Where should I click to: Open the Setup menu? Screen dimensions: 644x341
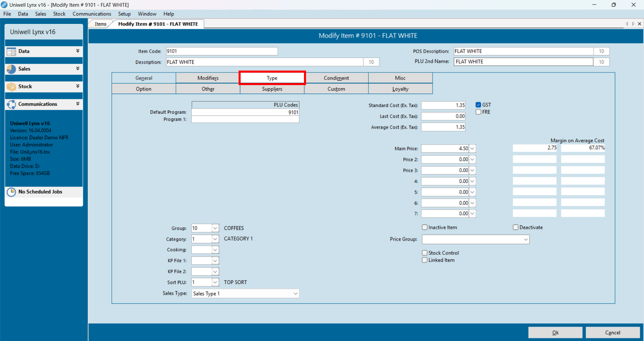(x=124, y=14)
